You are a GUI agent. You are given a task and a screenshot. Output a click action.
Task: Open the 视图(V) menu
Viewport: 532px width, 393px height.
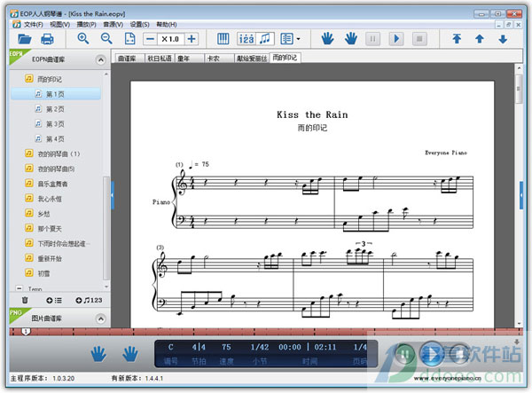click(59, 25)
